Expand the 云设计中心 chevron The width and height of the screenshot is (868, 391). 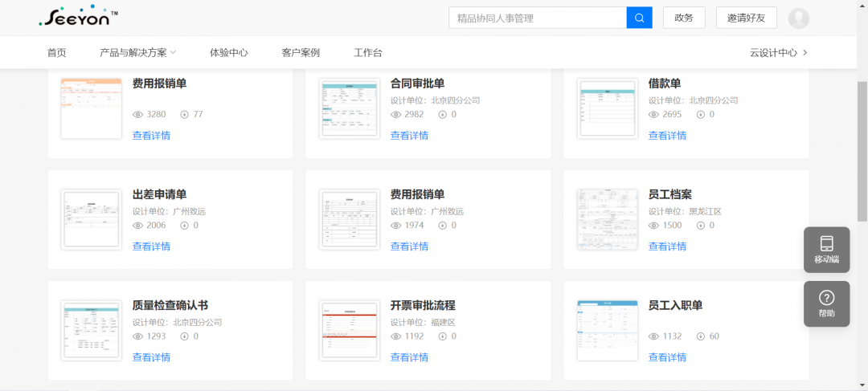(x=805, y=53)
